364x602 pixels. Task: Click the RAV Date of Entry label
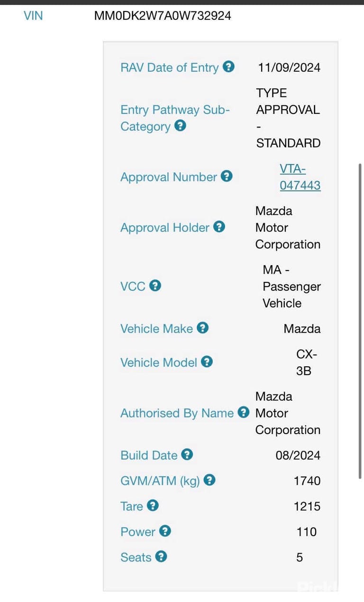click(x=169, y=67)
